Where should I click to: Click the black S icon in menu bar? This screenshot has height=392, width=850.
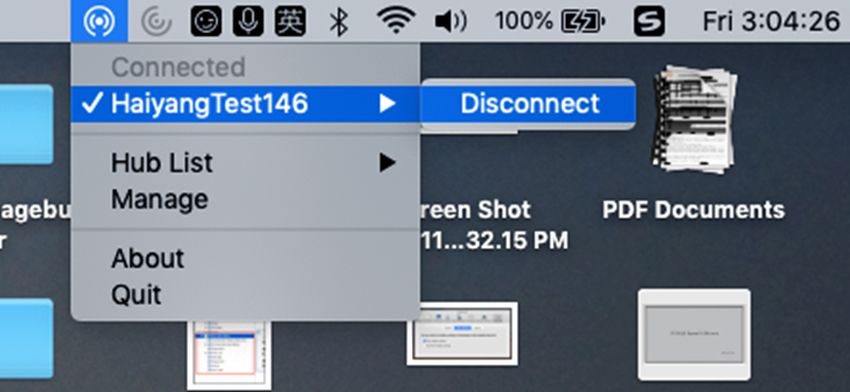click(649, 22)
